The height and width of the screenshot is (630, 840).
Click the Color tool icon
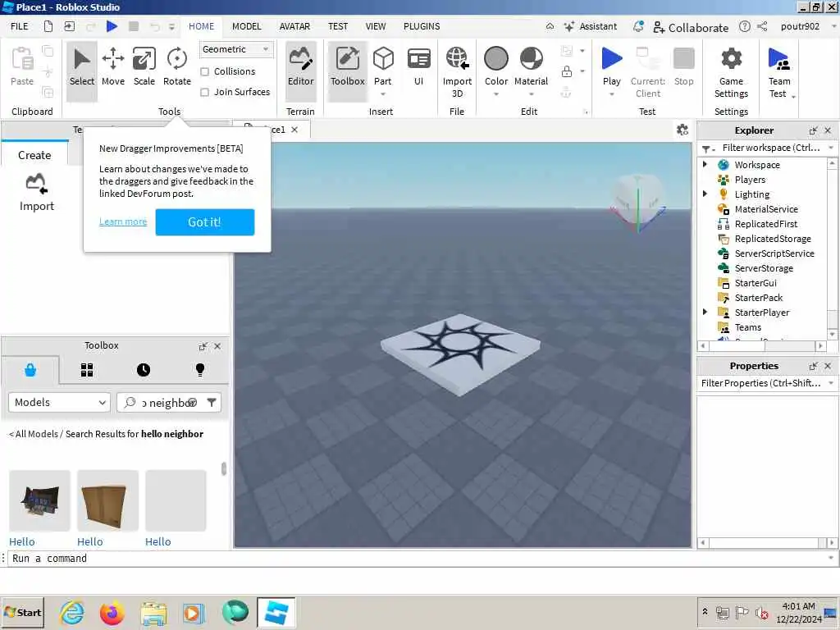tap(496, 58)
